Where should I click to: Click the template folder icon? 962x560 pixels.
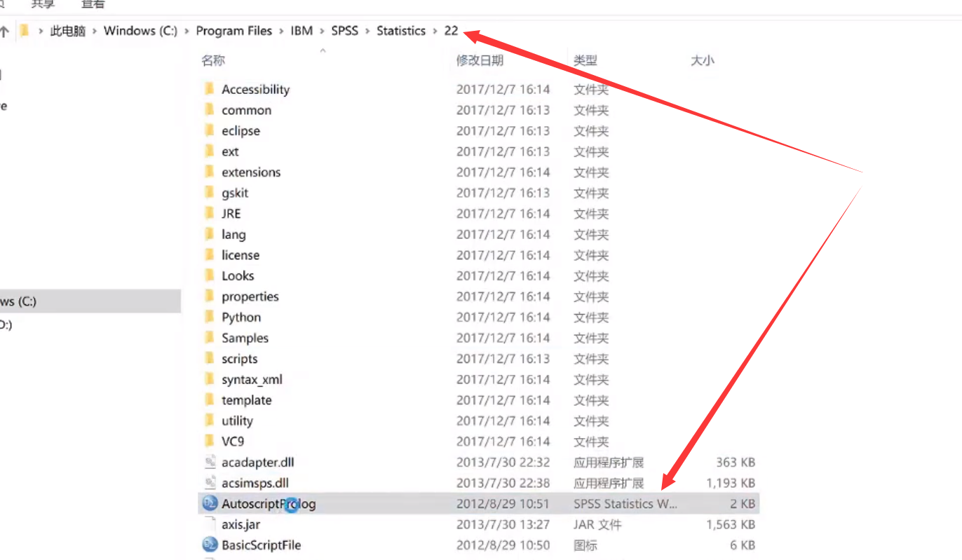209,399
